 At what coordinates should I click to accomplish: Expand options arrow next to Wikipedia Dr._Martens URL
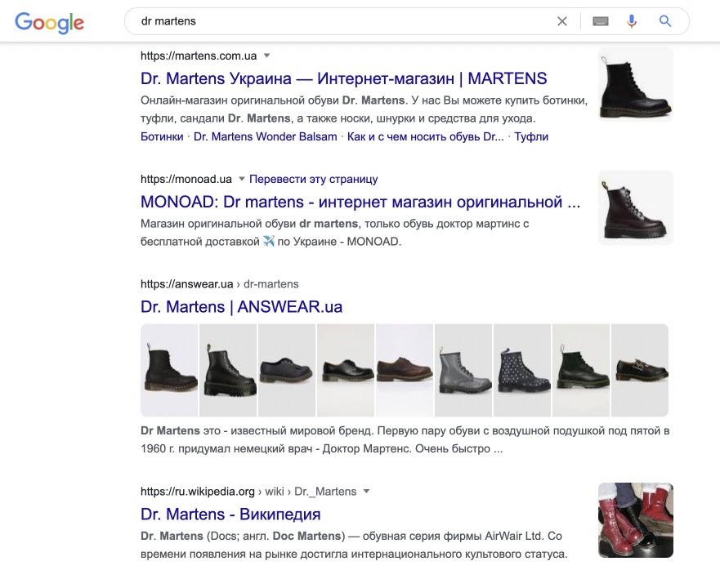[x=366, y=491]
